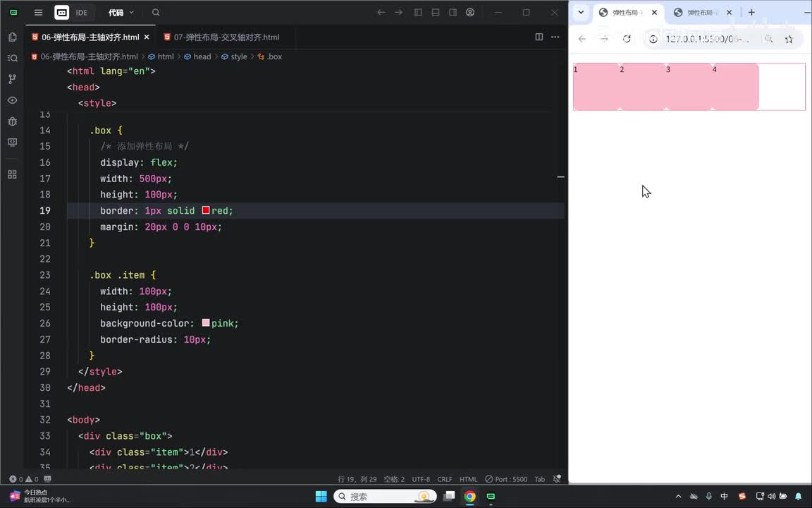This screenshot has height=508, width=812.
Task: Click the taskbar 搜索 search box
Action: [x=386, y=496]
